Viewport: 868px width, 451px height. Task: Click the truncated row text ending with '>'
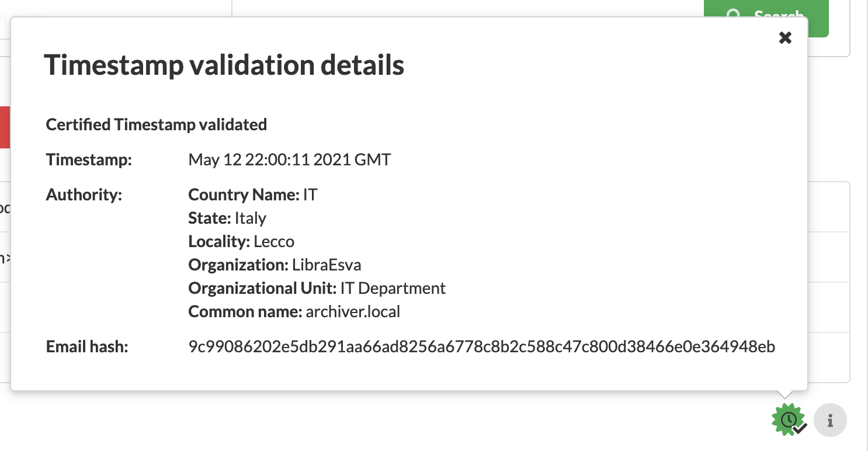pyautogui.click(x=5, y=258)
